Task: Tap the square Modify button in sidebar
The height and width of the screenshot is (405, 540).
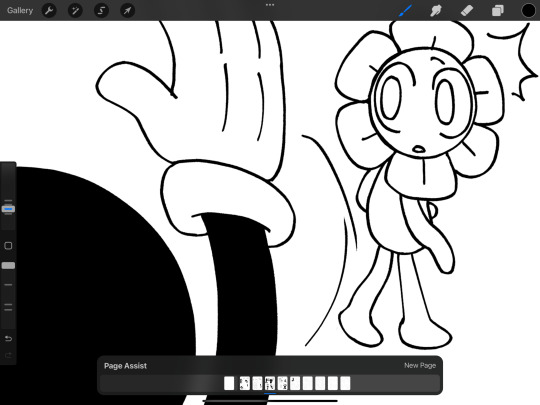Action: click(x=8, y=246)
